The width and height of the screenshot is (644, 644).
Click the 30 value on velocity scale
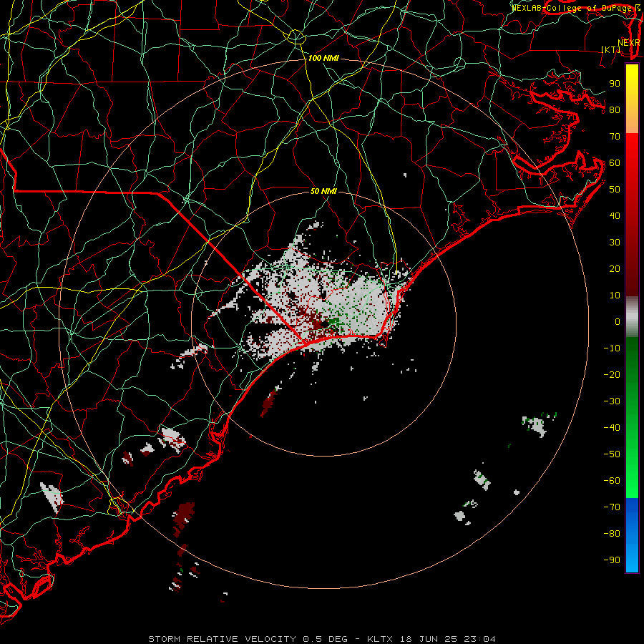[615, 243]
